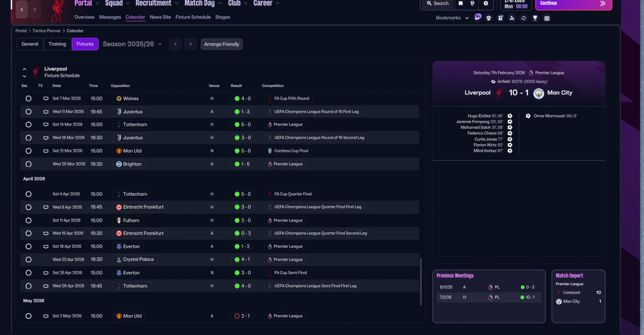Image resolution: width=644 pixels, height=335 pixels.
Task: Click the scouting person-search shortcut icon
Action: [512, 18]
